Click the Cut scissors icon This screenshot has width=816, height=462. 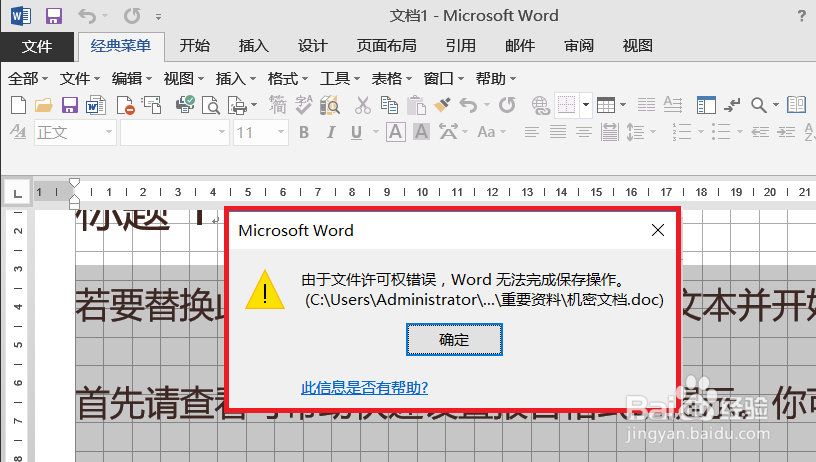tap(363, 105)
